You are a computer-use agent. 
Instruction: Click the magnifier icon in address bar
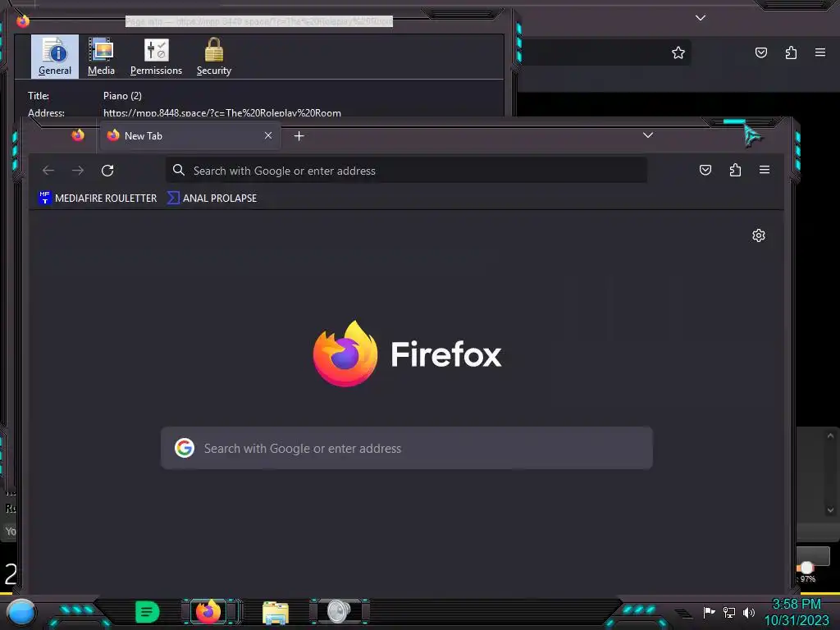coord(179,171)
